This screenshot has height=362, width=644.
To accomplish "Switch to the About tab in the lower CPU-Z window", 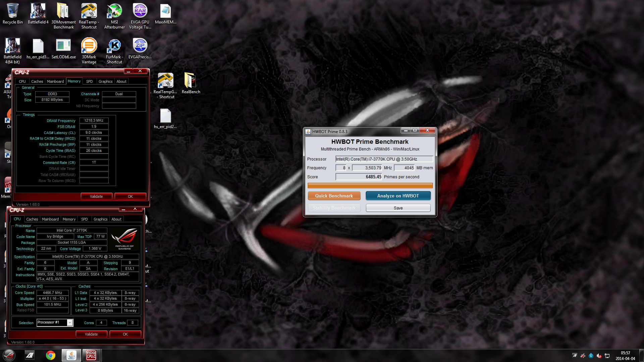I will pos(116,219).
